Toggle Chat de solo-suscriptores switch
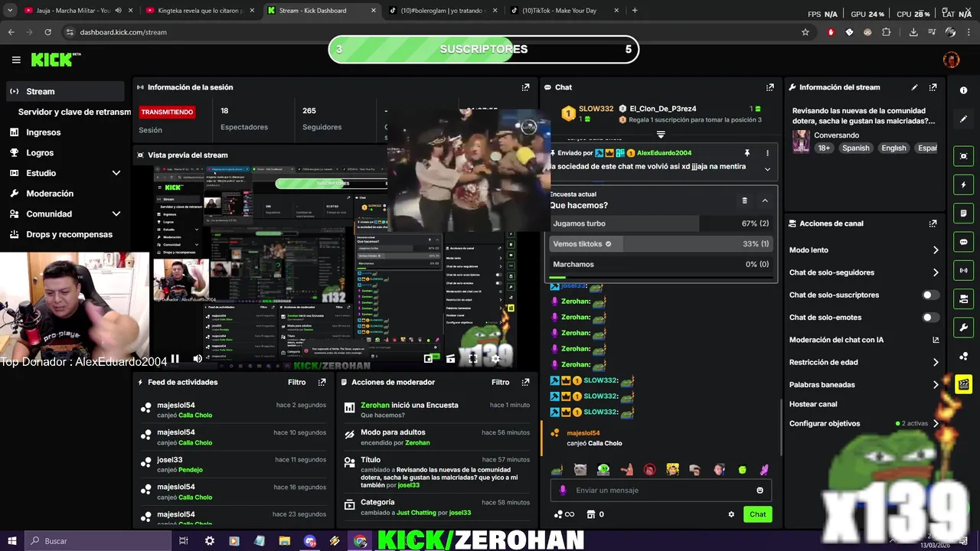Viewport: 980px width, 551px height. (x=930, y=295)
